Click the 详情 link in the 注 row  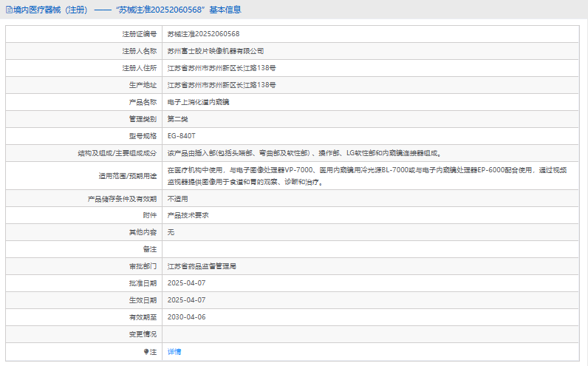(174, 352)
